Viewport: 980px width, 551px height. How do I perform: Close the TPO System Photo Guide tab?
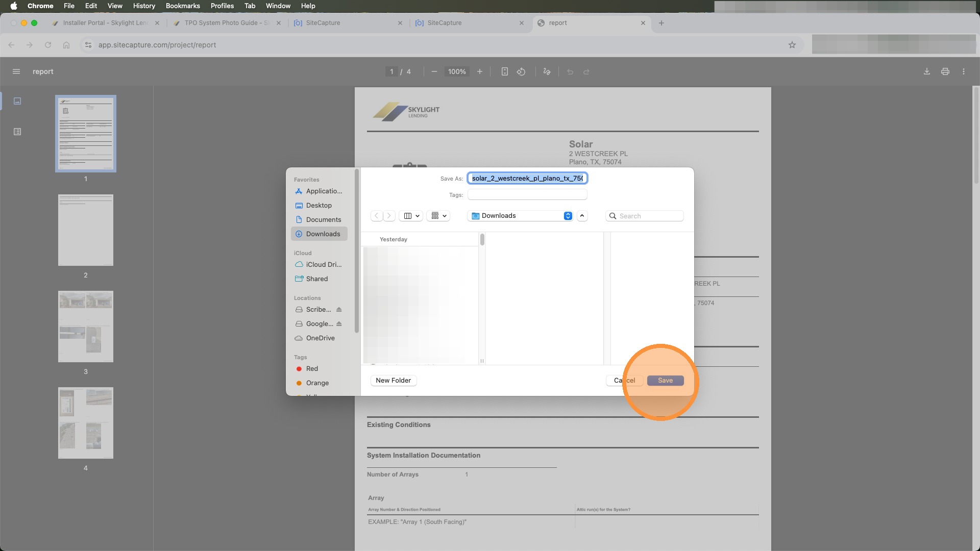[279, 23]
